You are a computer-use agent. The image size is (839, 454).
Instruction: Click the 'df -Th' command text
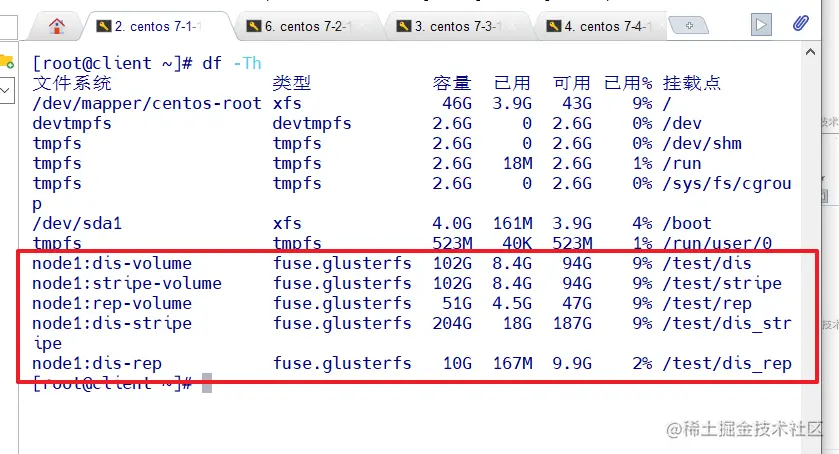(x=232, y=63)
